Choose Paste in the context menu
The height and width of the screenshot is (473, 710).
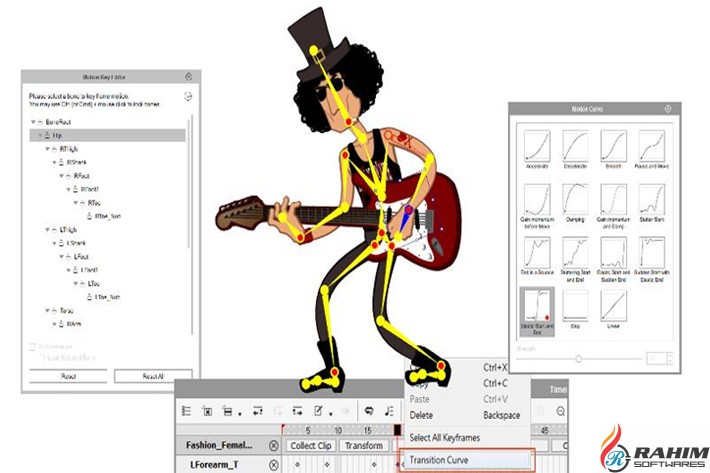point(419,399)
